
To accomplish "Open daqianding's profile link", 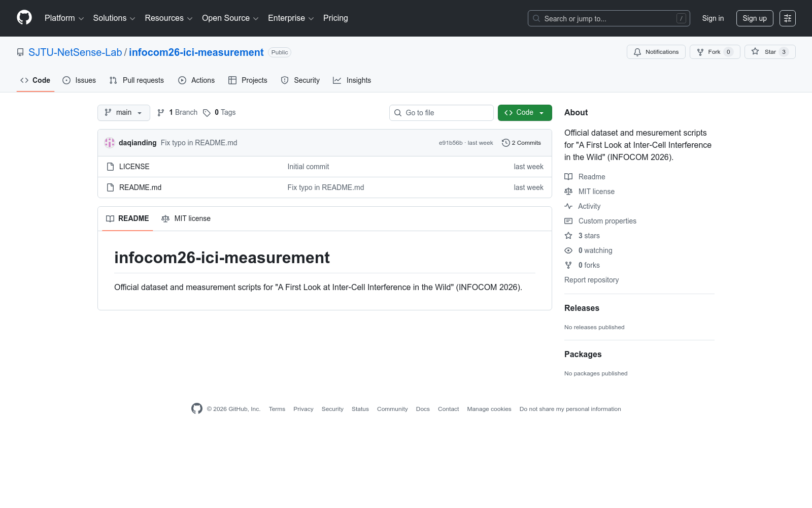I will (138, 143).
